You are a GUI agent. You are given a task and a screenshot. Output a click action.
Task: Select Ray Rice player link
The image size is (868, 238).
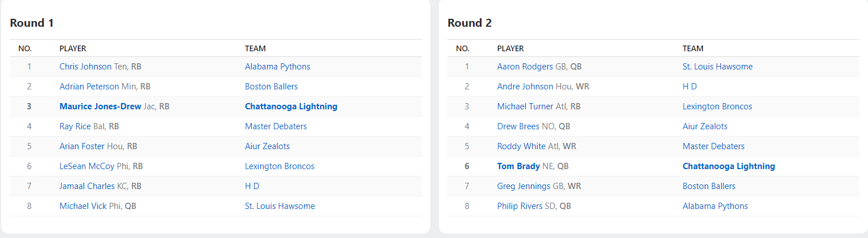(75, 126)
